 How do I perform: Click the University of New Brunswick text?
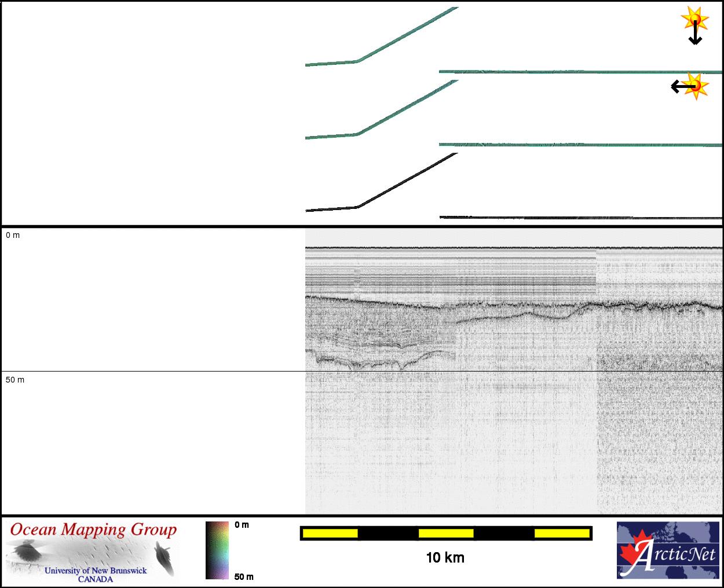click(96, 570)
